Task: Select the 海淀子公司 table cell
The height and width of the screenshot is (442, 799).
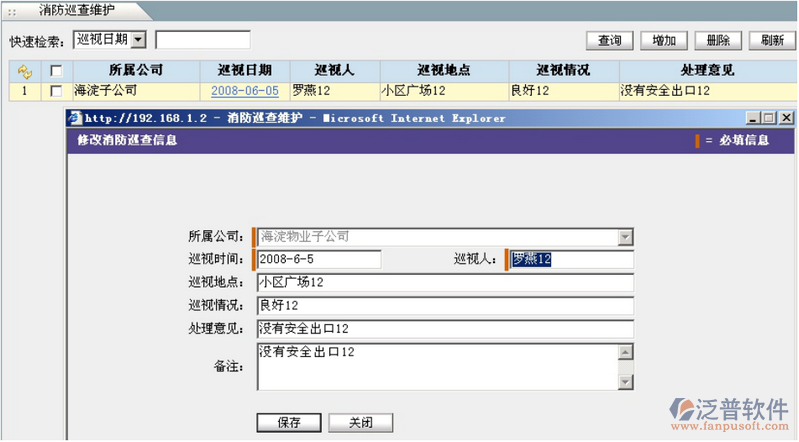Action: coord(136,91)
